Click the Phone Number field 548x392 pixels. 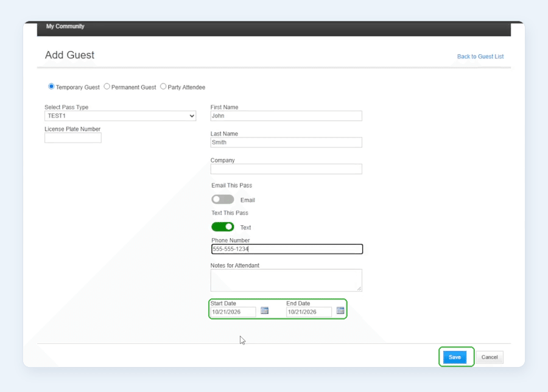click(287, 249)
